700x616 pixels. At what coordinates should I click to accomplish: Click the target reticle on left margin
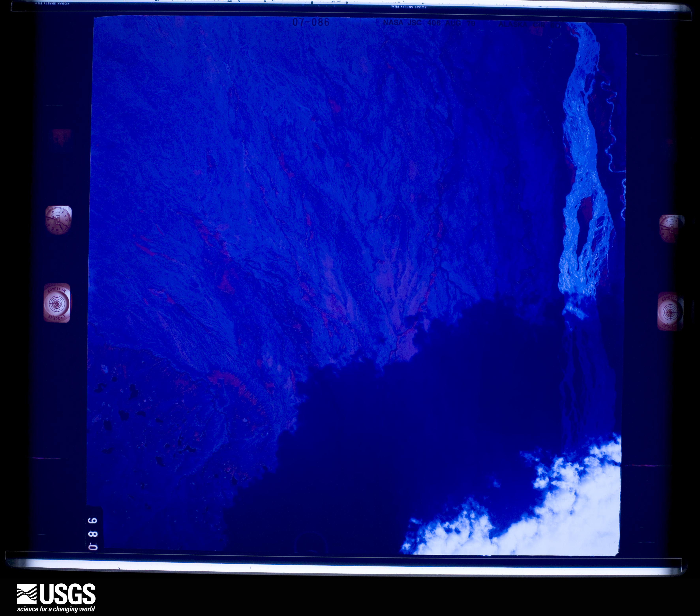(x=57, y=303)
